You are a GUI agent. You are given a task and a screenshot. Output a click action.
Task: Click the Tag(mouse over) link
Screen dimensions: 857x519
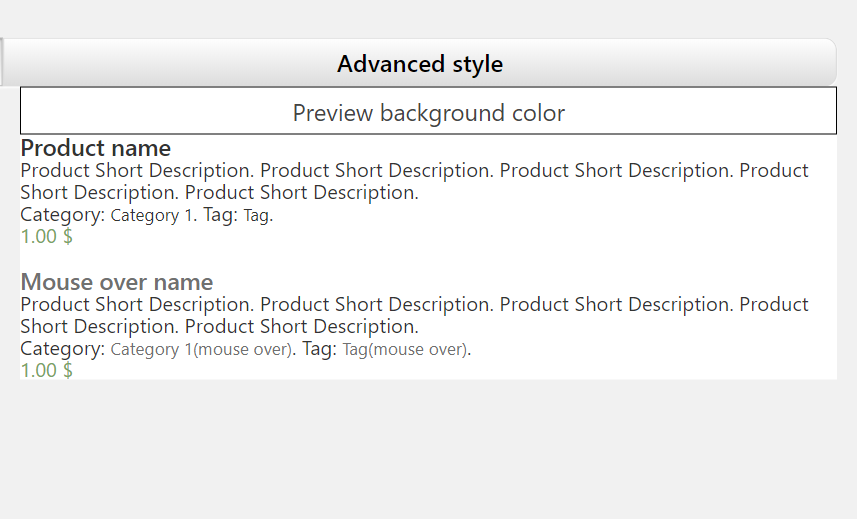click(x=405, y=349)
